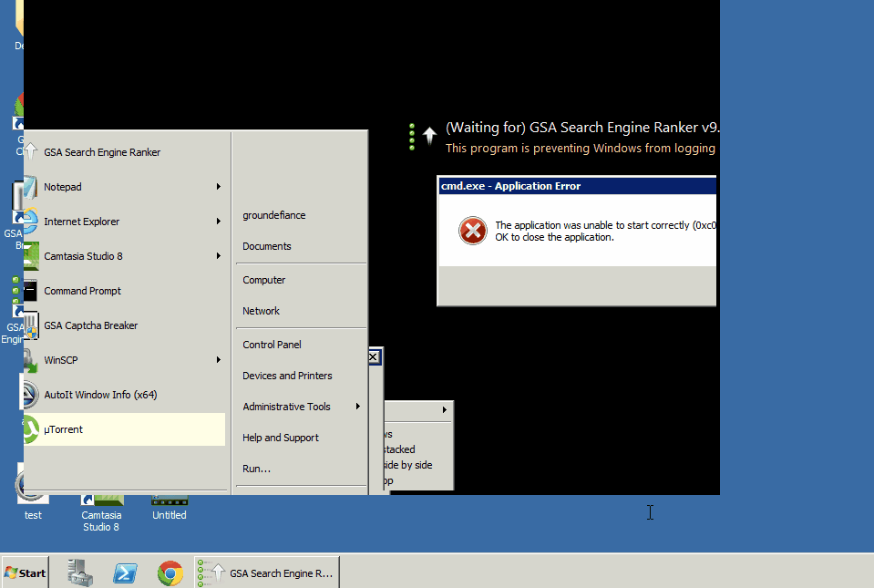This screenshot has width=874, height=588.
Task: Click the Command Prompt icon in the Start menu
Action: tap(31, 291)
